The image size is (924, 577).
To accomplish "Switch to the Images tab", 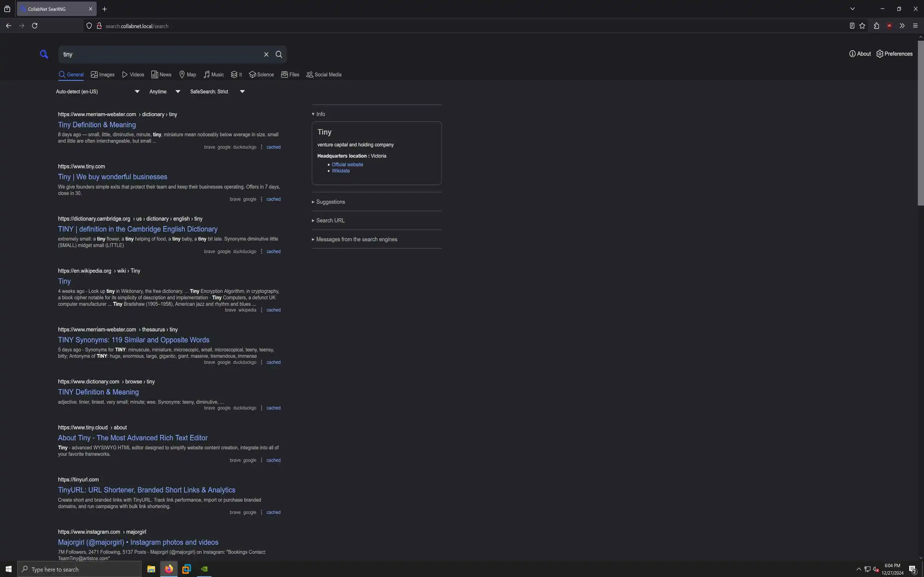I will [103, 75].
